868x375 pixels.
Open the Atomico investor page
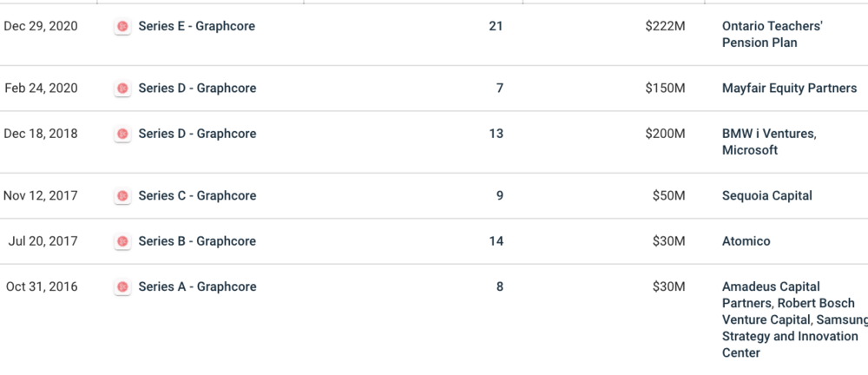746,240
